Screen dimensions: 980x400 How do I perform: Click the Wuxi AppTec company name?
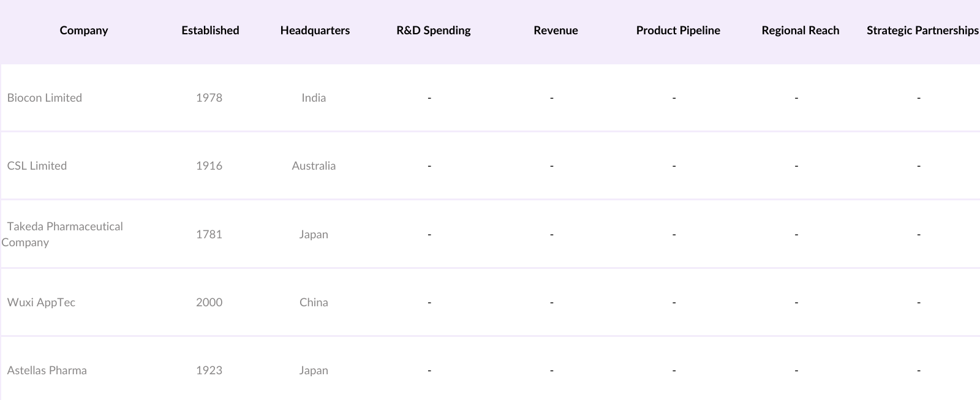coord(41,303)
